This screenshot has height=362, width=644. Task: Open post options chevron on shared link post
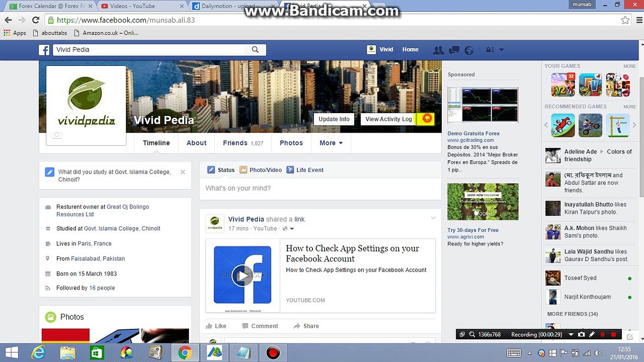pyautogui.click(x=433, y=218)
